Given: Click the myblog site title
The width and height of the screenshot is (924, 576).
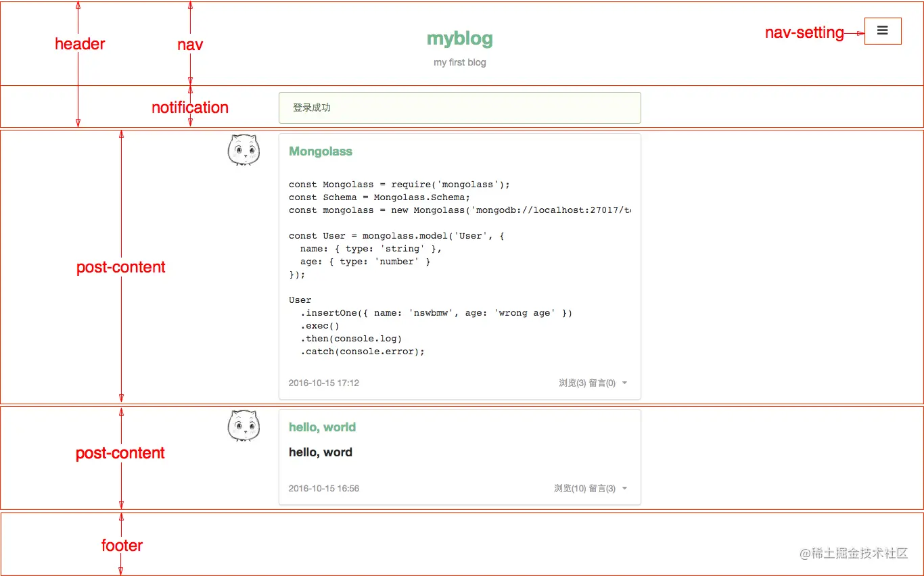Looking at the screenshot, I should (x=460, y=39).
